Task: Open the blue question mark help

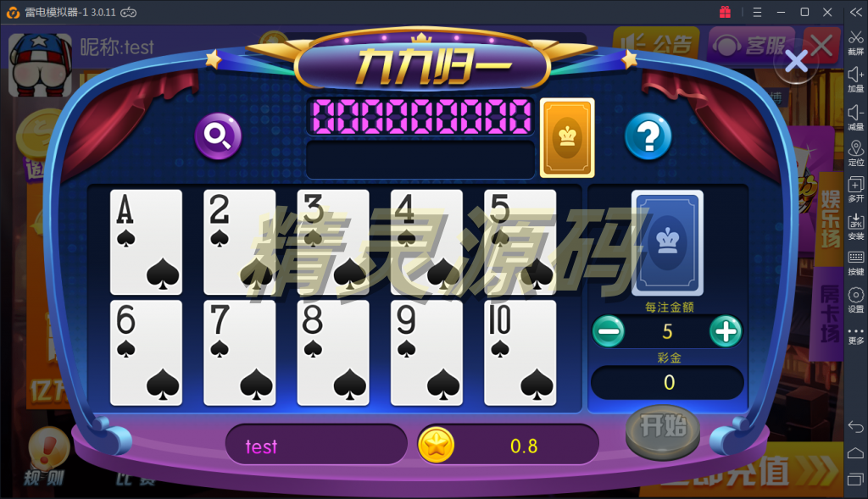Action: [648, 136]
